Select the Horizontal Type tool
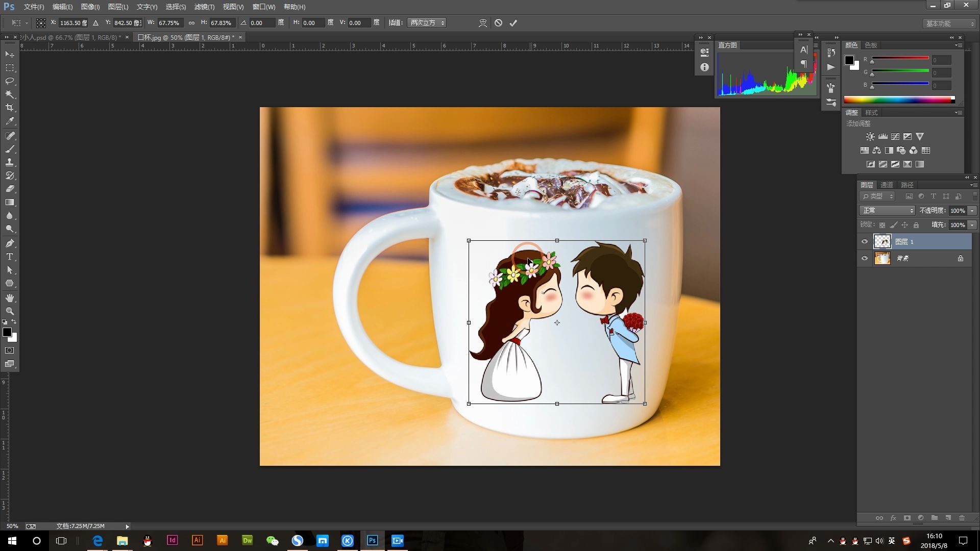 (x=10, y=257)
